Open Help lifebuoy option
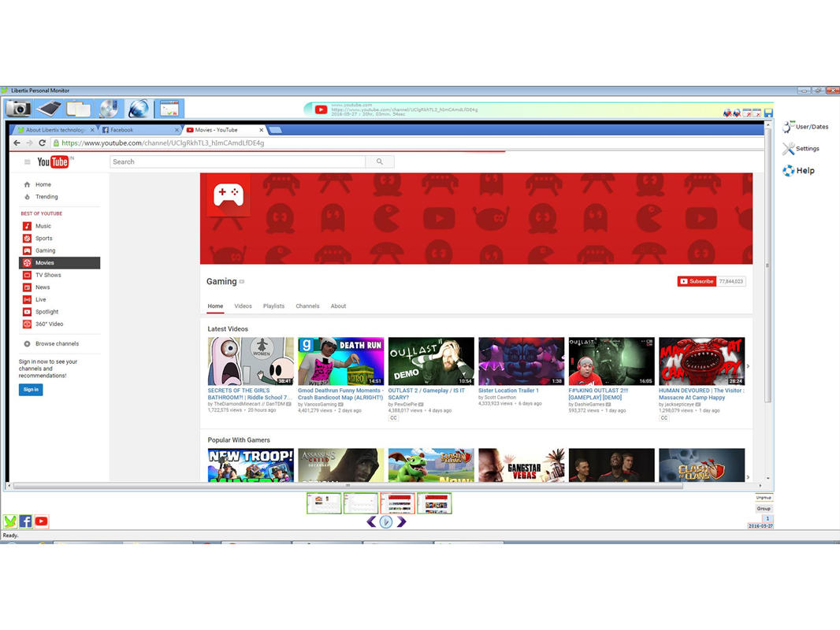The height and width of the screenshot is (630, 840). click(x=799, y=171)
